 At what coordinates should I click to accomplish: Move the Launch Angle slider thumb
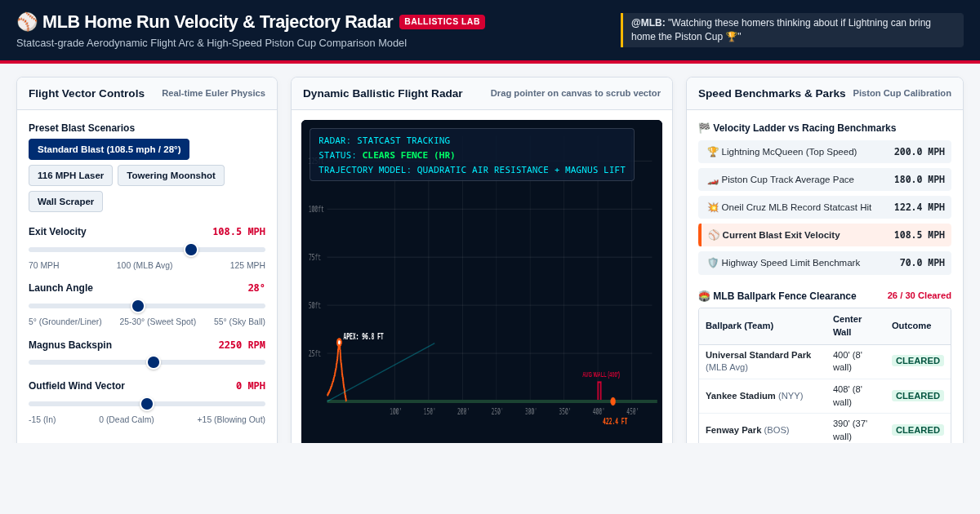(x=138, y=306)
